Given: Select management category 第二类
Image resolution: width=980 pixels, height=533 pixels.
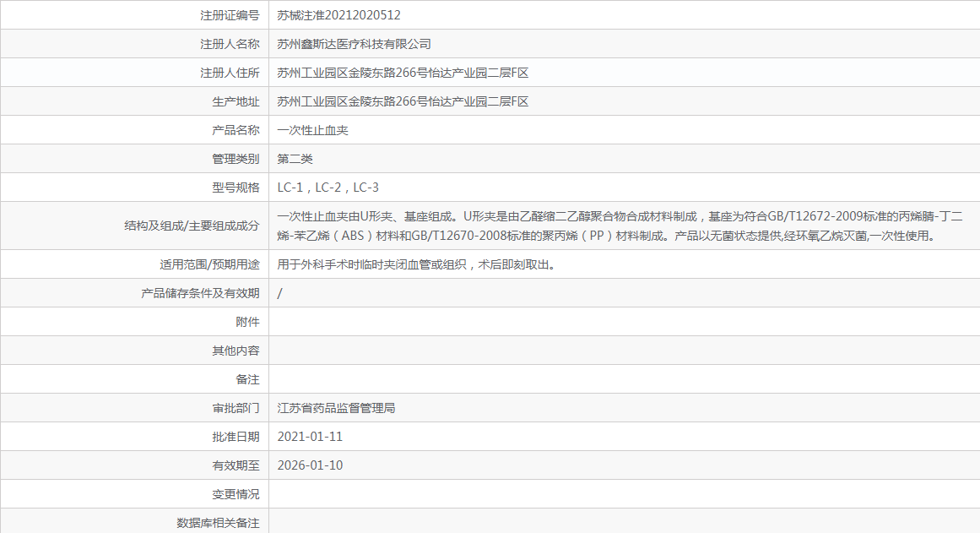Looking at the screenshot, I should coord(295,159).
